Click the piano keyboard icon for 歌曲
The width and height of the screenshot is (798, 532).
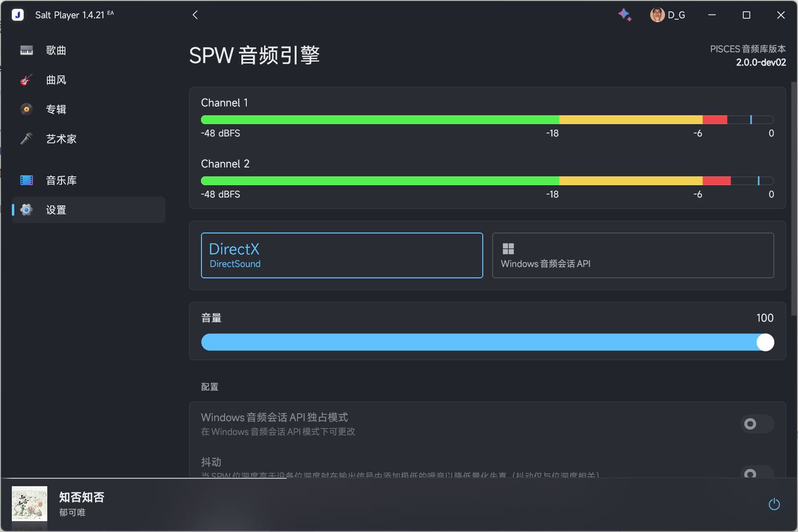[27, 50]
